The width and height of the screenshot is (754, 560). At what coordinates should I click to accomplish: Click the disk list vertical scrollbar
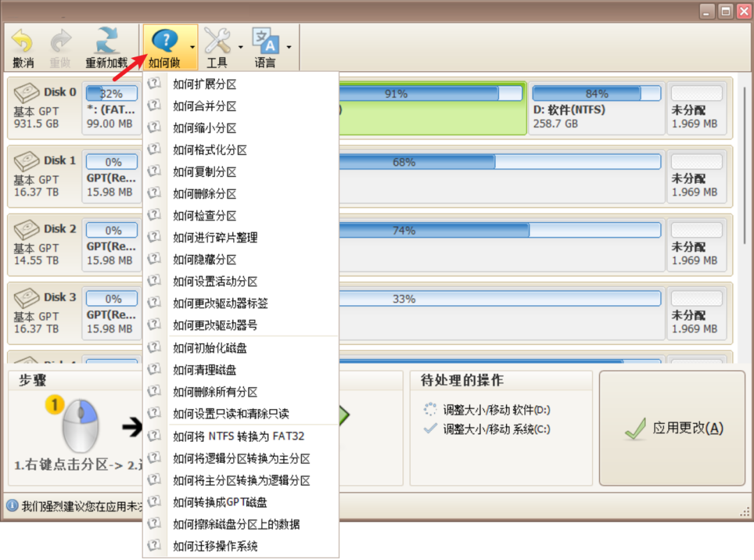(x=744, y=166)
